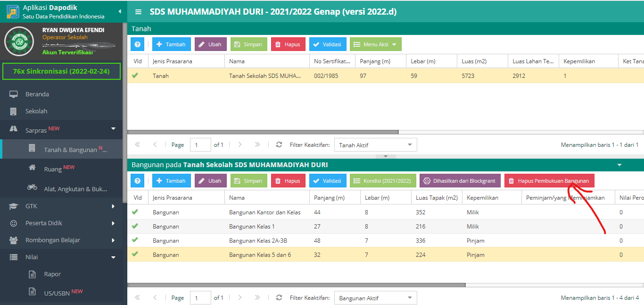Image resolution: width=644 pixels, height=305 pixels.
Task: Open the Menu Aksi dropdown
Action: (x=376, y=44)
